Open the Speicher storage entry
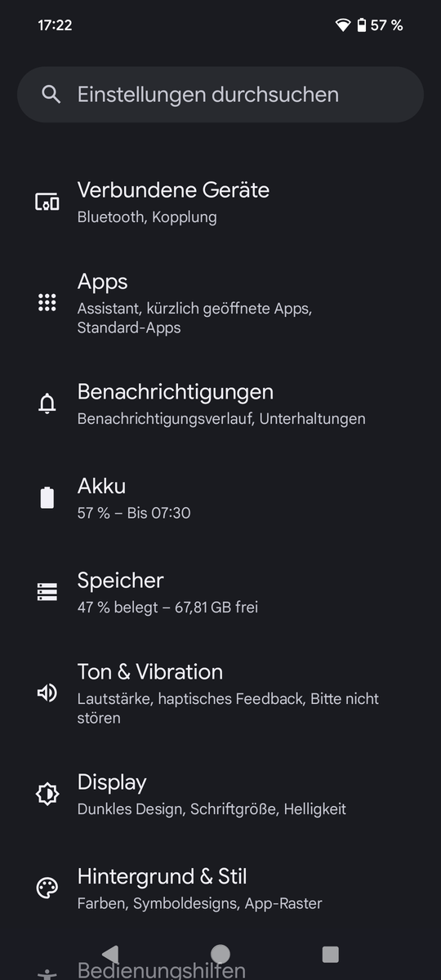 220,592
